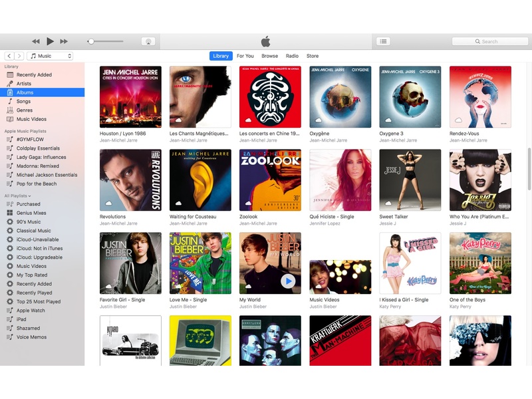
Task: Open the Store tab
Action: (313, 56)
